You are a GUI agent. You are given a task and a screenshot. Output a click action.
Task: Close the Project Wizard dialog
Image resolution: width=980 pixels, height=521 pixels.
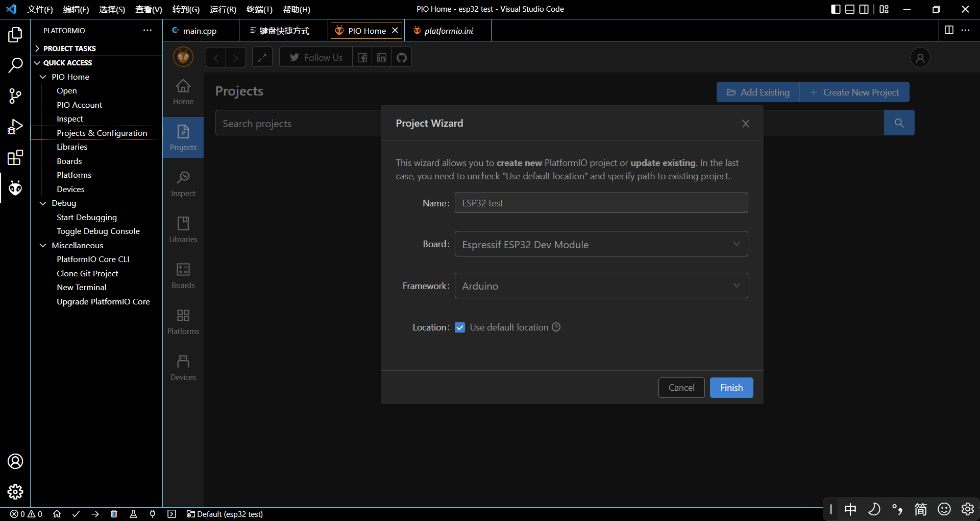point(746,124)
